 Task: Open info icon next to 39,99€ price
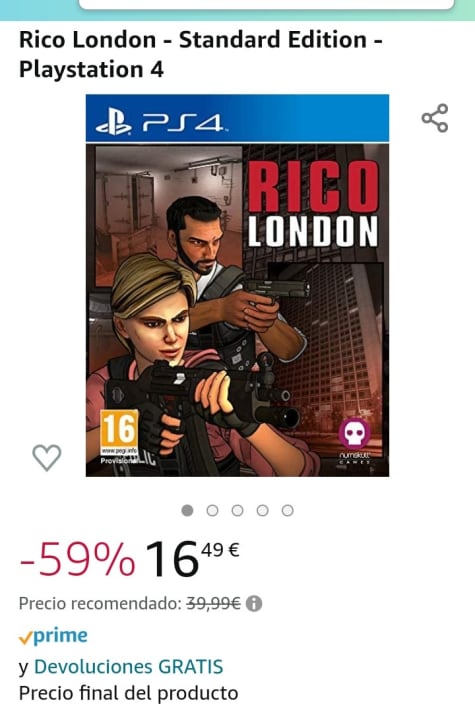tap(254, 604)
